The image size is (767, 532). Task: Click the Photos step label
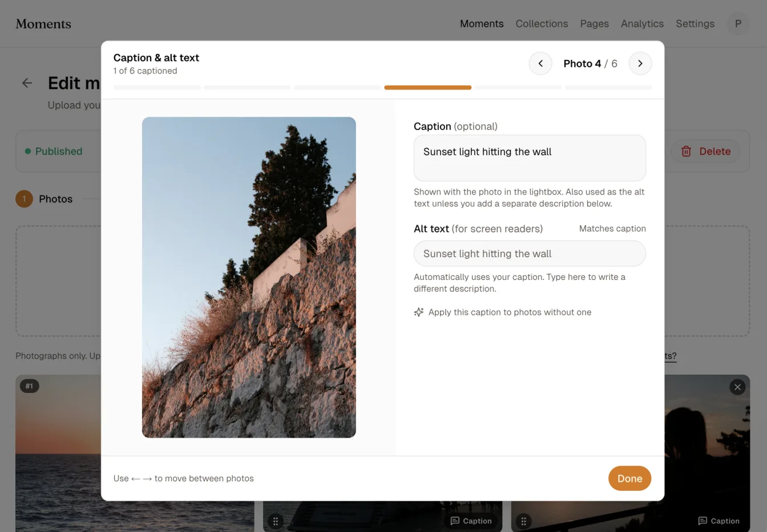click(55, 199)
